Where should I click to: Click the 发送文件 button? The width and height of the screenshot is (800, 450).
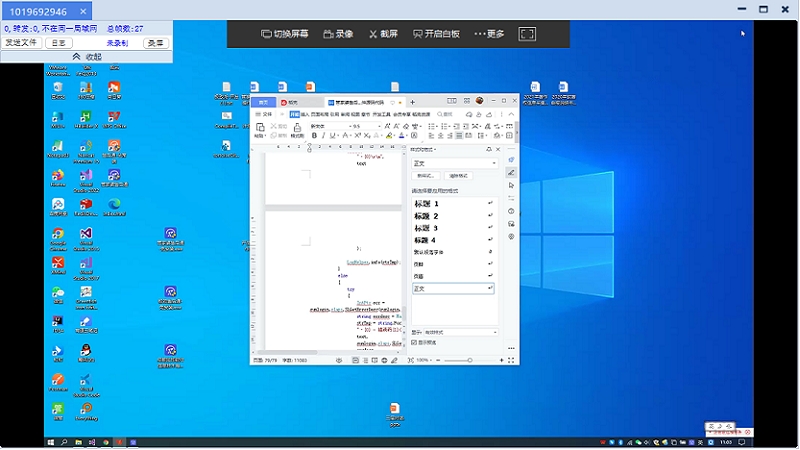pos(21,43)
